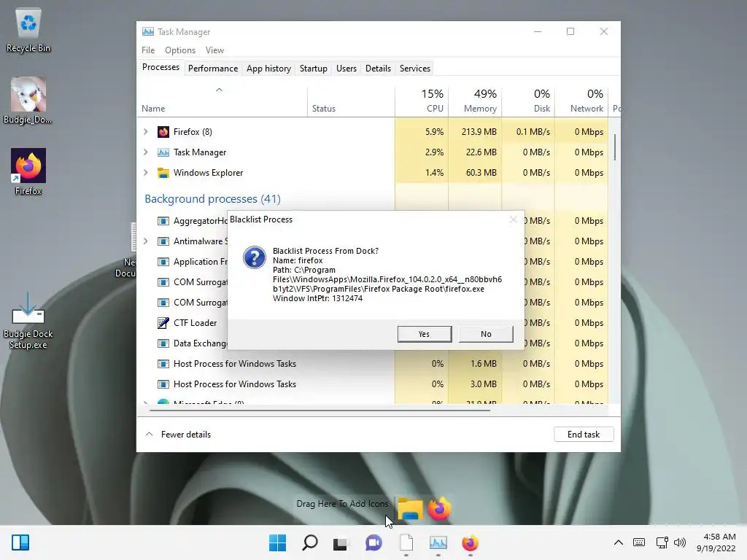Expand the Firefox (8) process group
The image size is (747, 560).
pos(146,132)
